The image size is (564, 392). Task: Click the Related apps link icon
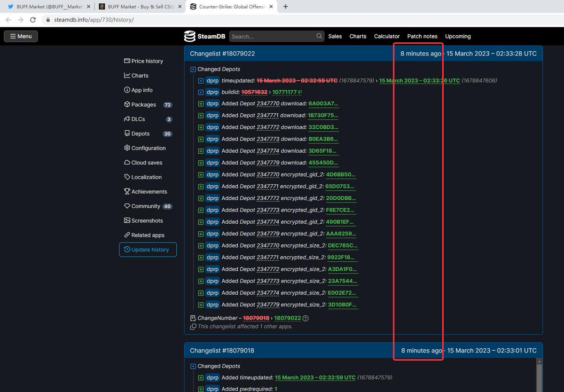[x=127, y=235]
